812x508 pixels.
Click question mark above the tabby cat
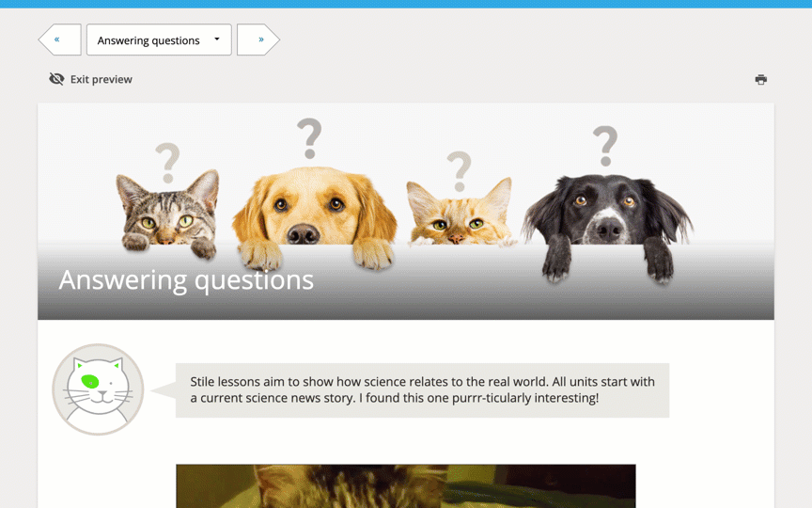pos(167,164)
